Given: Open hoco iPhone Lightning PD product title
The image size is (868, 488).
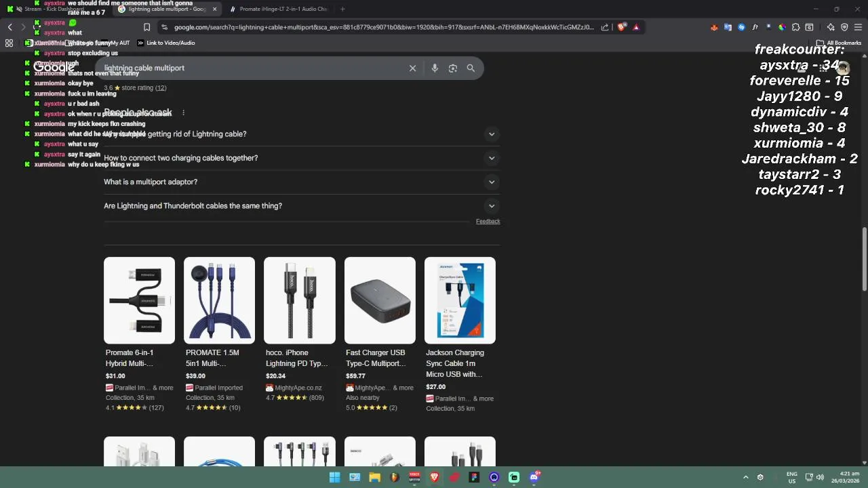Looking at the screenshot, I should tap(296, 358).
